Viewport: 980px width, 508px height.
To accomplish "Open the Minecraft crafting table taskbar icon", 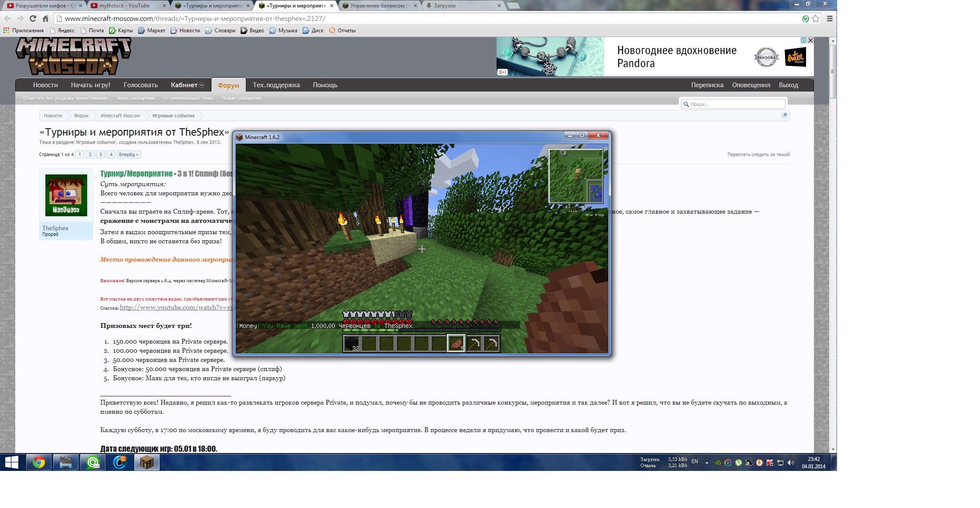I will pos(147,462).
